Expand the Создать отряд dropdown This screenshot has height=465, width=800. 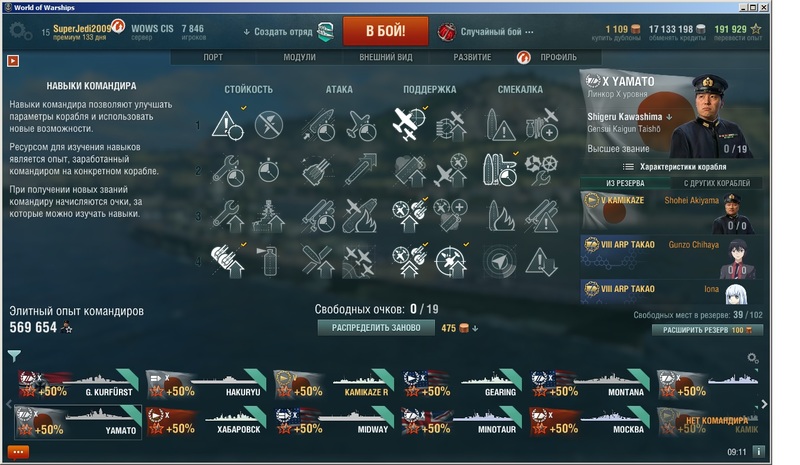tap(278, 32)
